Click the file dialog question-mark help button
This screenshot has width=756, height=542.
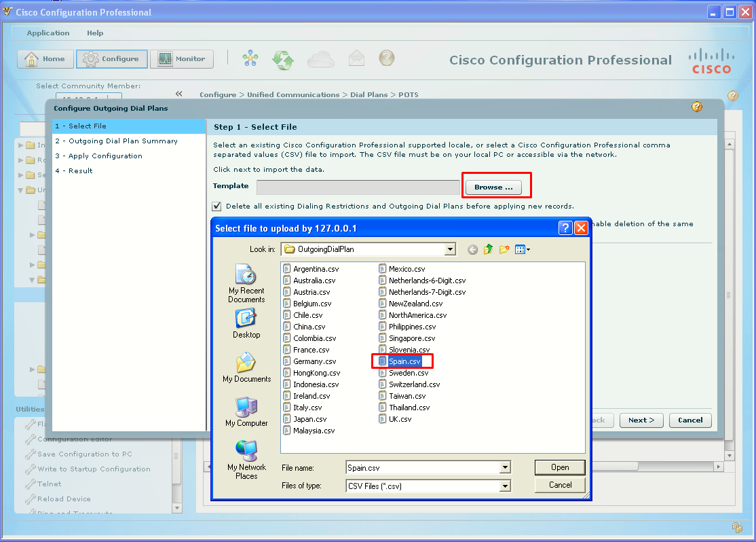565,228
